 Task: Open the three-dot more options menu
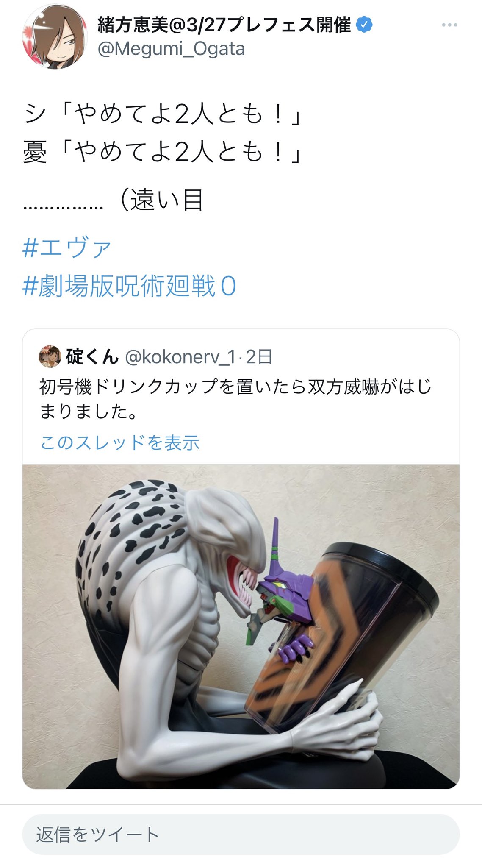click(x=449, y=25)
